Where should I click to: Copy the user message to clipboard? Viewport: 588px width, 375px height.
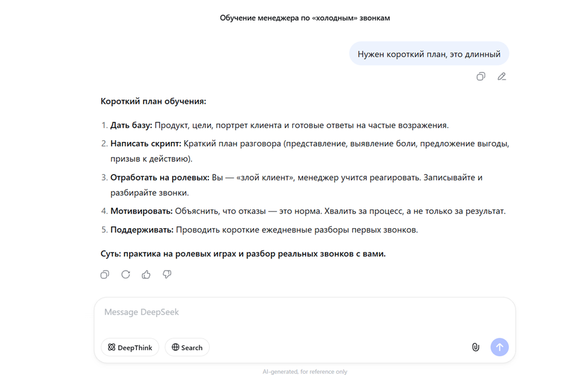point(481,77)
